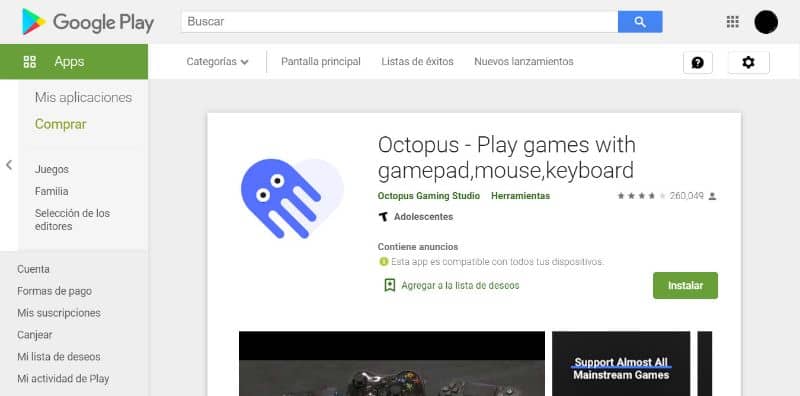Screen dimensions: 800x396
Task: Open the help question mark icon
Action: pos(697,62)
